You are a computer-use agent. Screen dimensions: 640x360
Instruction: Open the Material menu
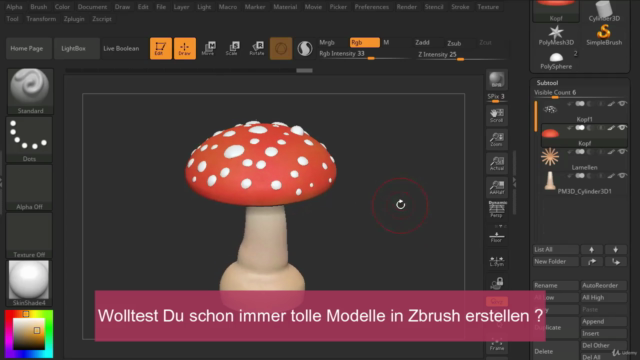[285, 7]
